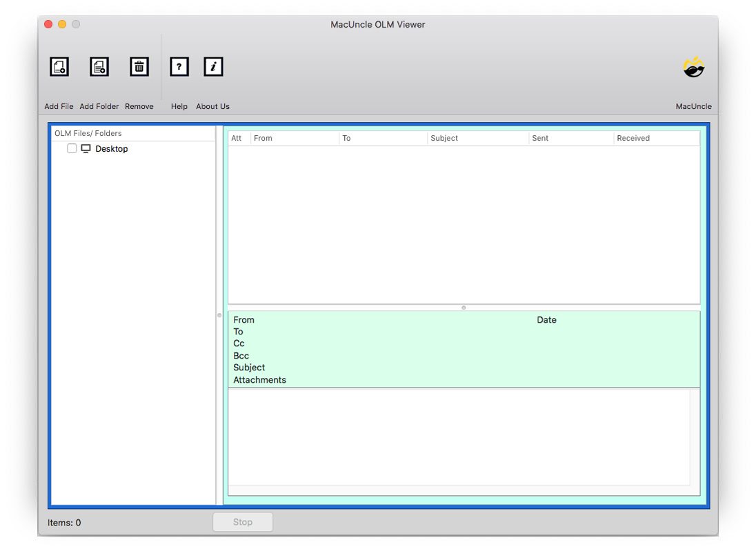Toggle the Desktop item checkbox off
Image resolution: width=756 pixels, height=551 pixels.
pos(72,148)
